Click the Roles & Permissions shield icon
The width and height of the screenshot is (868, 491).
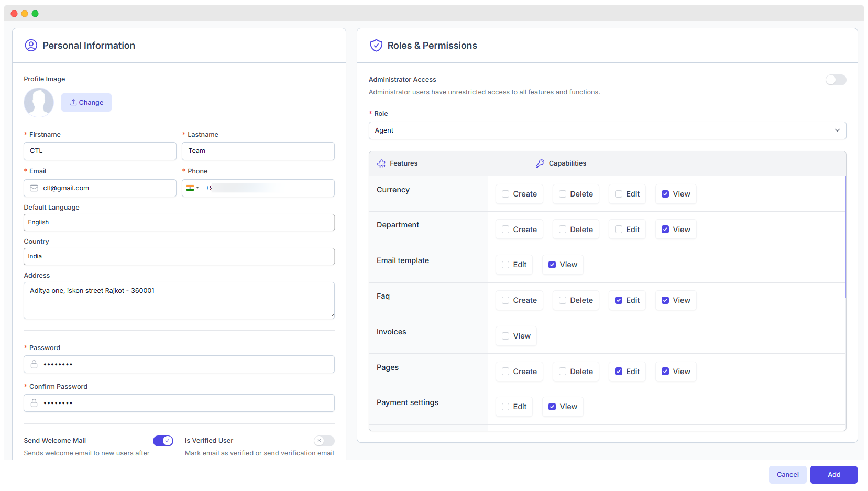pos(376,46)
